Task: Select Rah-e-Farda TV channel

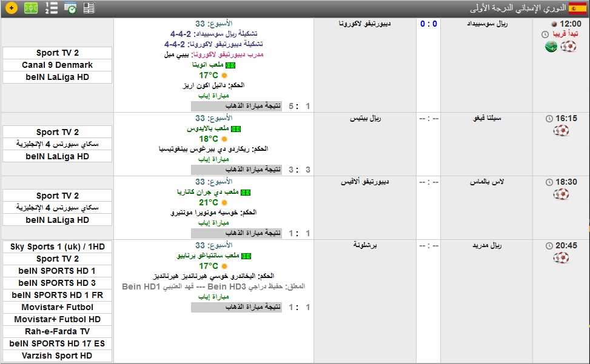Action: pos(57,331)
